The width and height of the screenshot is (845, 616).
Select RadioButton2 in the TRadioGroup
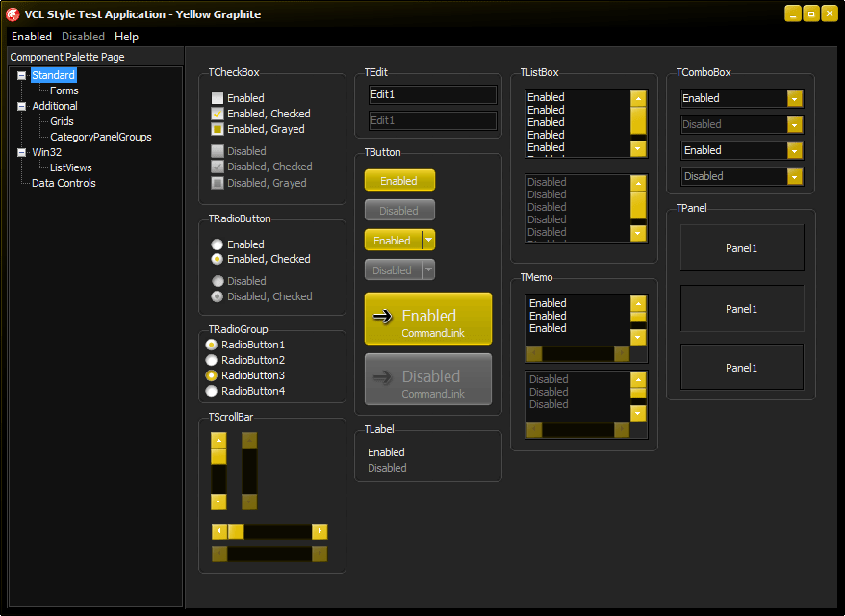click(x=212, y=360)
